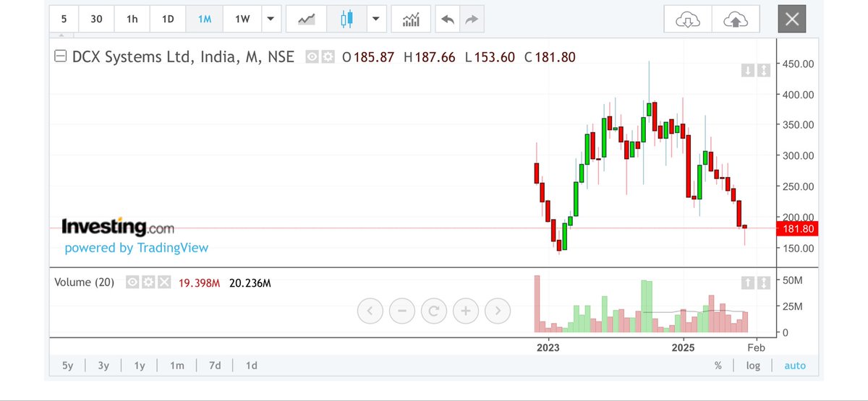
Task: Select the 1M monthly interval
Action: click(x=204, y=20)
